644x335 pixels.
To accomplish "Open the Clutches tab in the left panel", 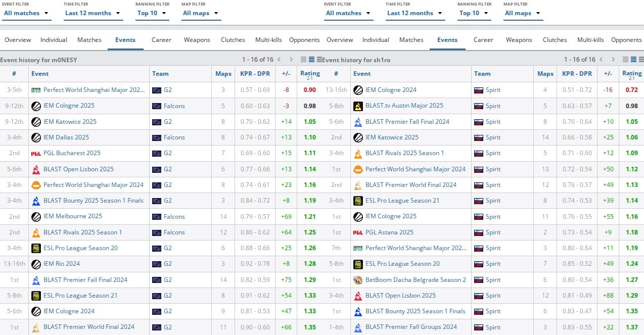I will pyautogui.click(x=233, y=40).
